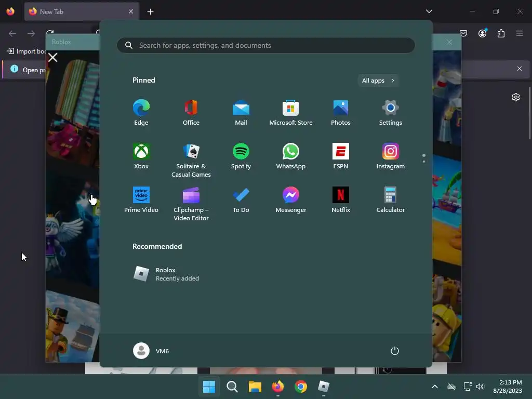Show hidden system tray icons
The height and width of the screenshot is (399, 532).
click(x=435, y=387)
